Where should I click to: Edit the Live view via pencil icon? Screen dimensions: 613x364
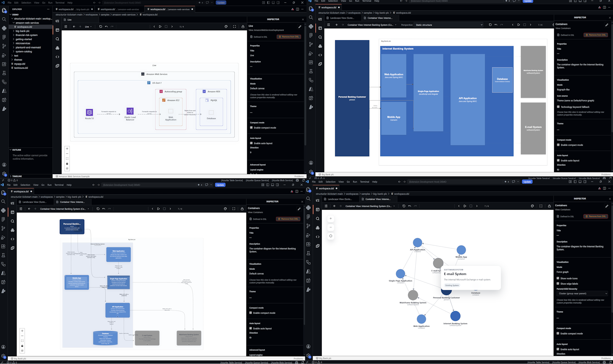[x=300, y=26]
